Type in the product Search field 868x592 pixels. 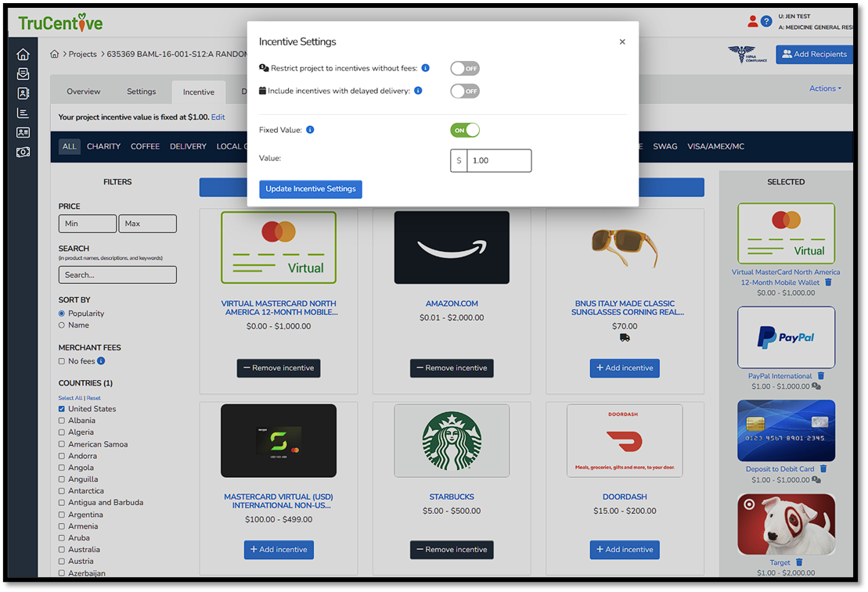pyautogui.click(x=117, y=274)
